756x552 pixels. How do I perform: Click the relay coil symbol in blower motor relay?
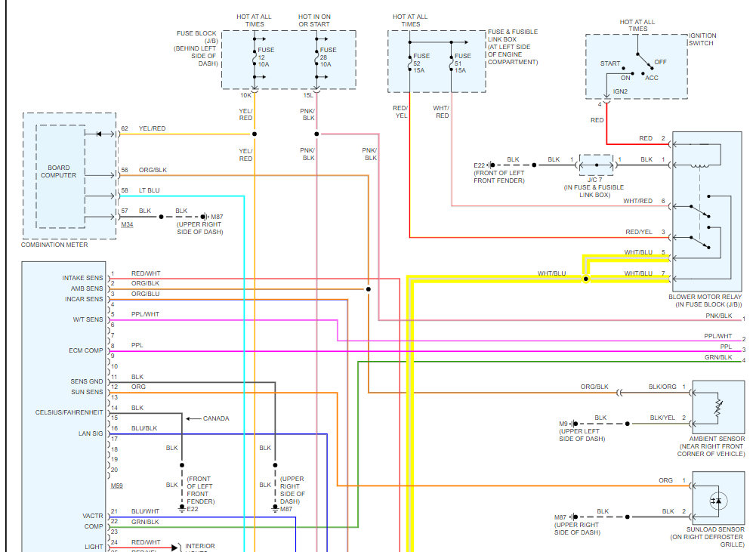(x=700, y=165)
